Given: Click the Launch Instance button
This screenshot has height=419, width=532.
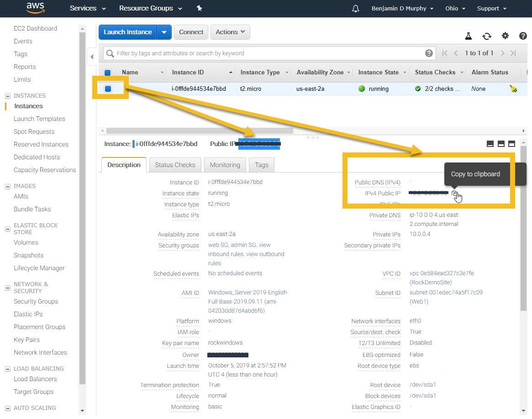Looking at the screenshot, I should click(x=128, y=32).
